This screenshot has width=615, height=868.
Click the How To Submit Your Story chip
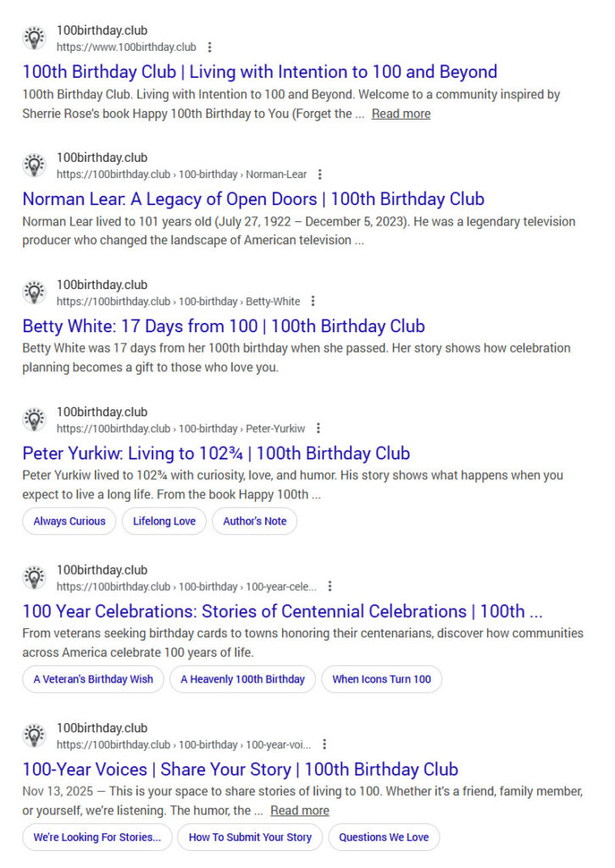pos(252,837)
